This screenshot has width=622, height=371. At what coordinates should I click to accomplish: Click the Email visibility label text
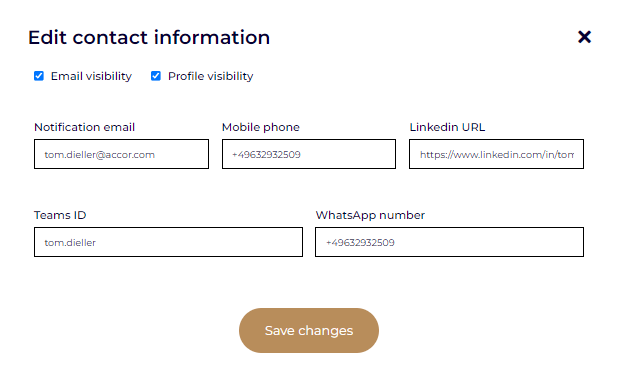click(x=91, y=76)
